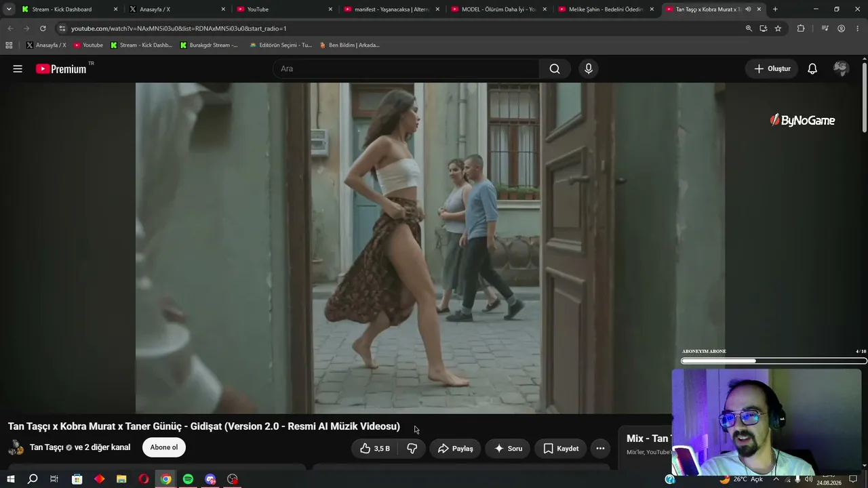Click the Soru ask button
Screen dimensions: 868x488
click(x=508, y=448)
